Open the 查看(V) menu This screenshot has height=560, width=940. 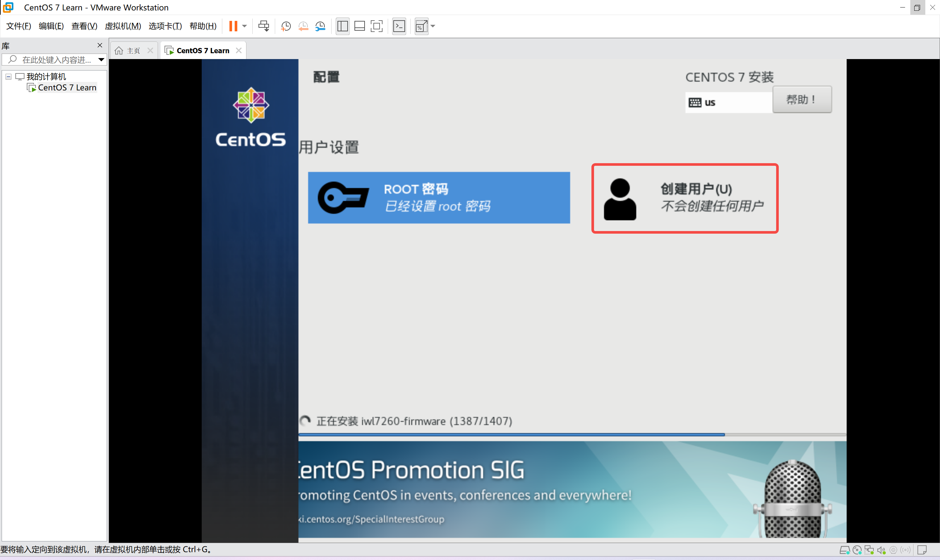(x=84, y=26)
